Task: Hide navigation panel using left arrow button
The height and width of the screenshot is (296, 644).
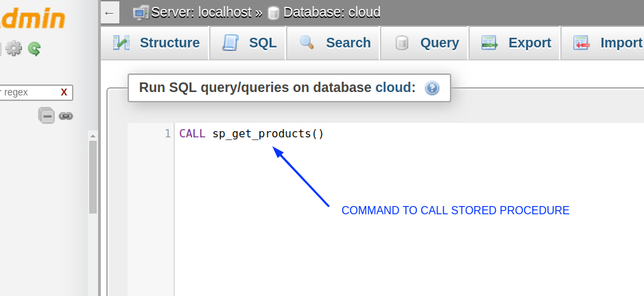Action: 109,13
